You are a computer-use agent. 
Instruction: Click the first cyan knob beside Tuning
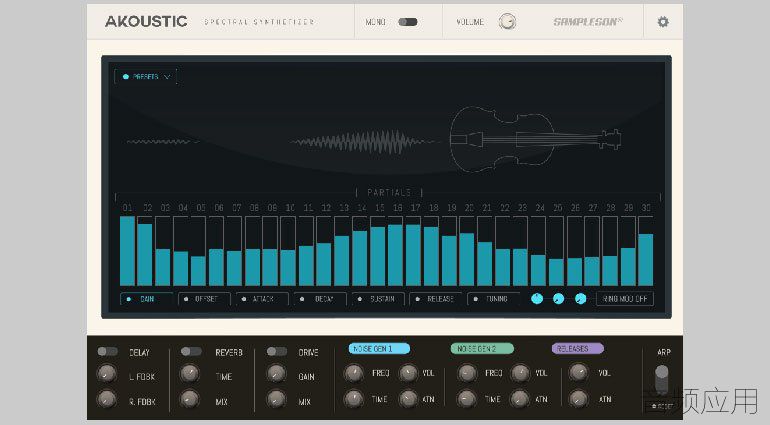(537, 298)
